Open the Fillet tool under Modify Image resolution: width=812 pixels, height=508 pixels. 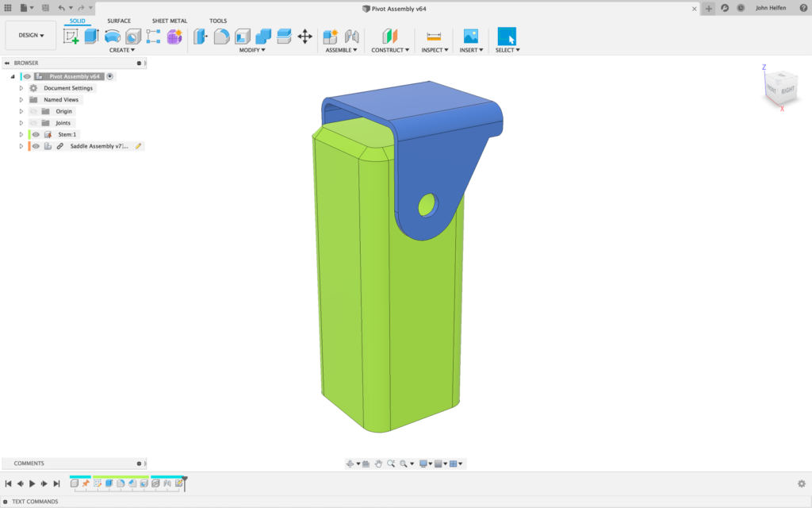click(x=220, y=36)
